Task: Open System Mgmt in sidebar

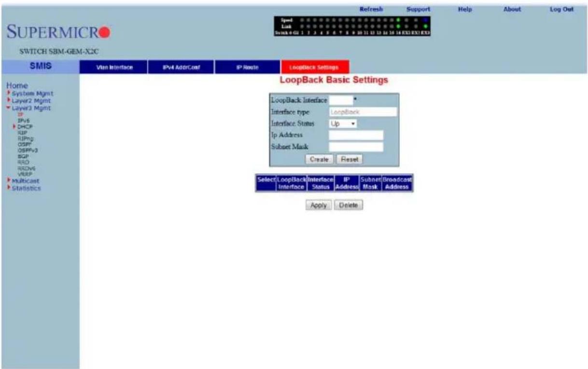Action: tap(33, 93)
